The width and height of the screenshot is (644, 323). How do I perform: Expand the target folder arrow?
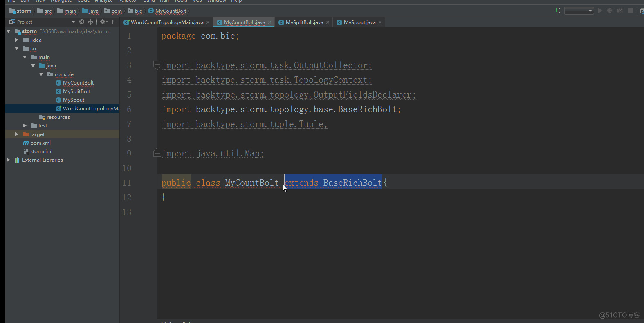(x=17, y=134)
